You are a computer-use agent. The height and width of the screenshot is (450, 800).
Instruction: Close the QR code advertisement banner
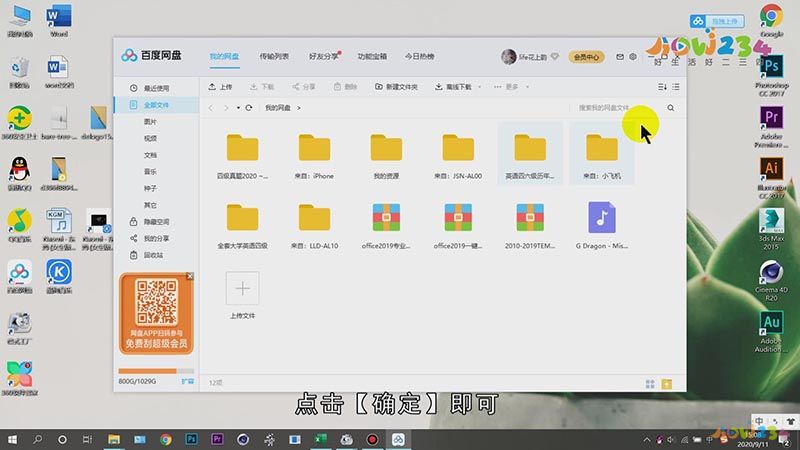coord(190,276)
